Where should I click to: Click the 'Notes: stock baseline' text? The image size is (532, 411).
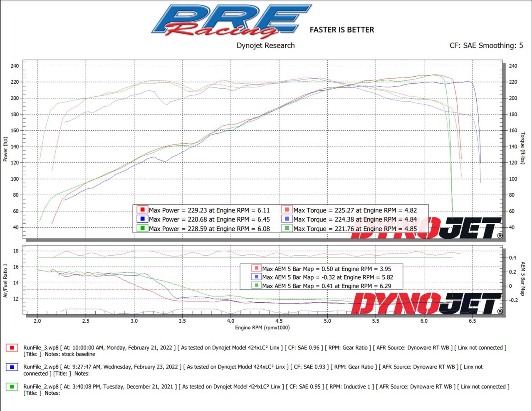[x=70, y=354]
